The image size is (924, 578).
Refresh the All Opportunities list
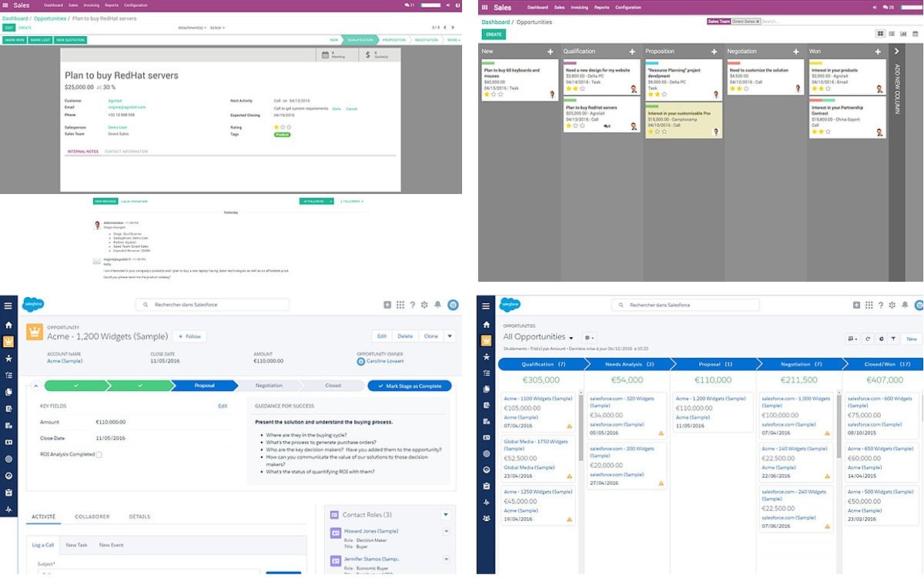(869, 339)
